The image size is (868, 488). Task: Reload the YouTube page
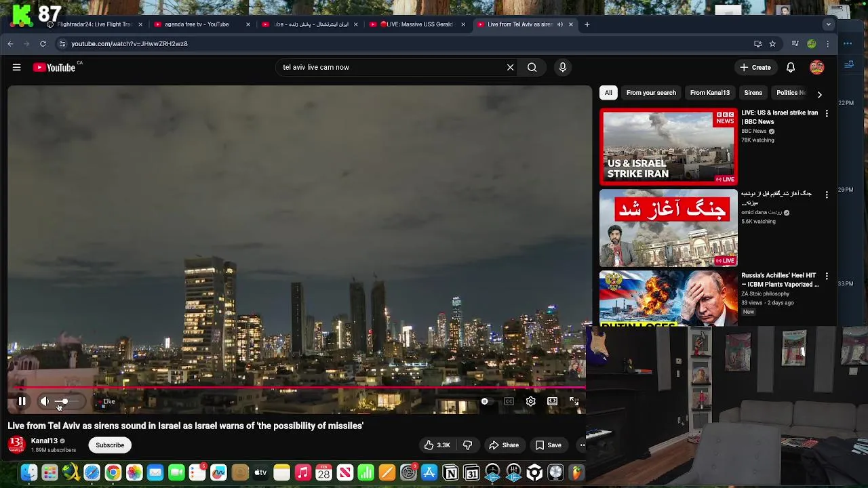coord(43,44)
